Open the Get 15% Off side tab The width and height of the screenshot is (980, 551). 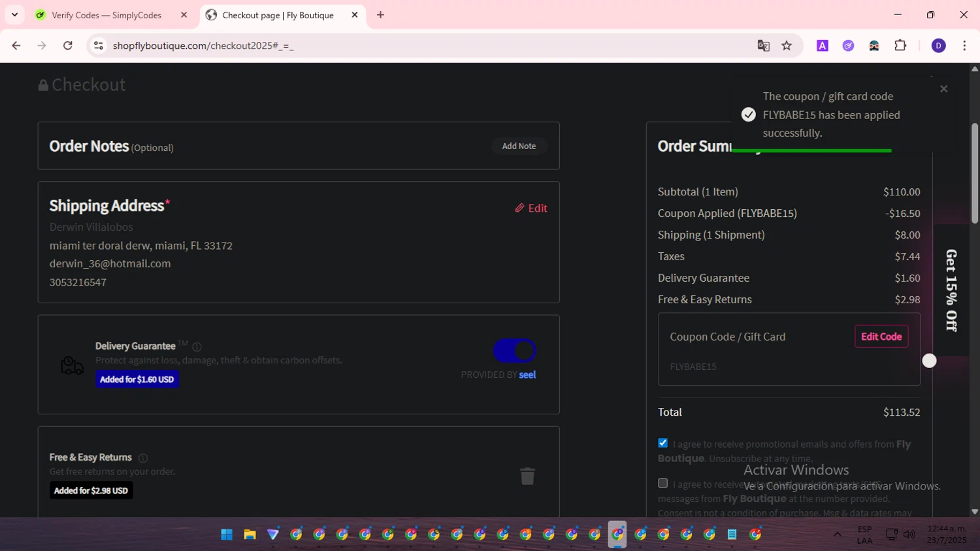pos(951,290)
